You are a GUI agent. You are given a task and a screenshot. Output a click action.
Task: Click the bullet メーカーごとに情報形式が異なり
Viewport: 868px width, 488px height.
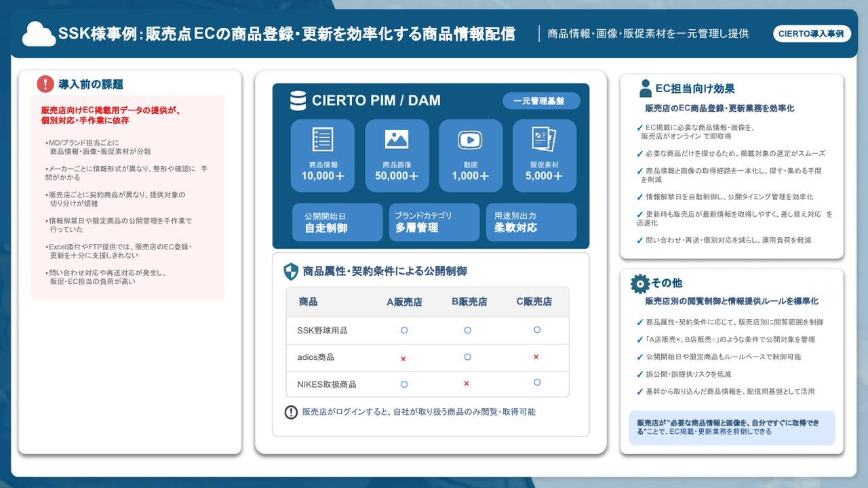(126, 173)
